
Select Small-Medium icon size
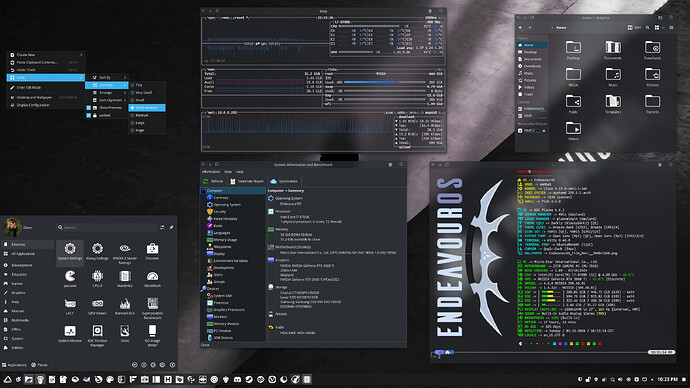[x=147, y=107]
